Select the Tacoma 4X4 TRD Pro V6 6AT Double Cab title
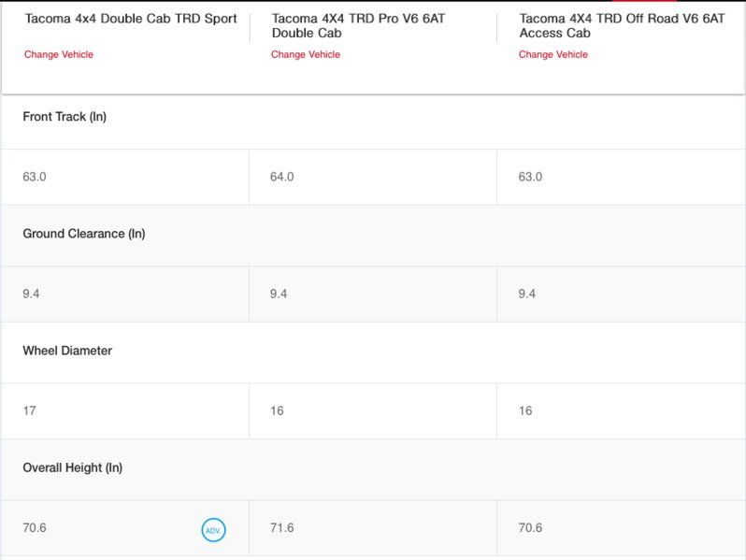This screenshot has height=560, width=746. [358, 25]
